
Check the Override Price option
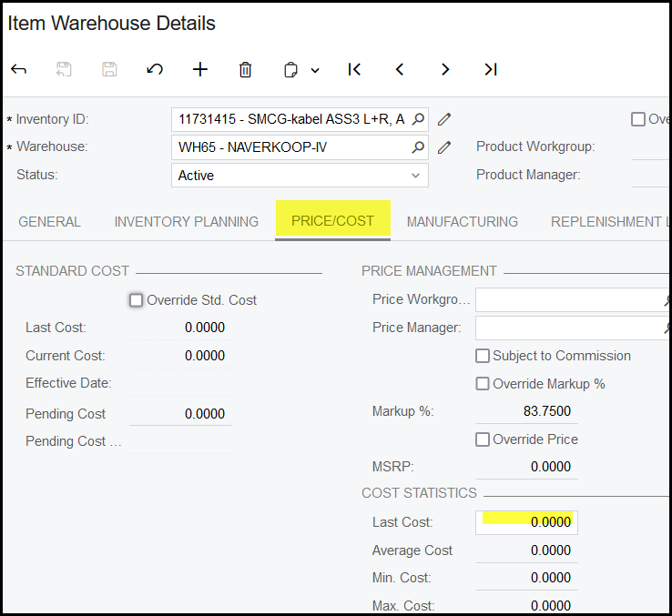tap(483, 439)
